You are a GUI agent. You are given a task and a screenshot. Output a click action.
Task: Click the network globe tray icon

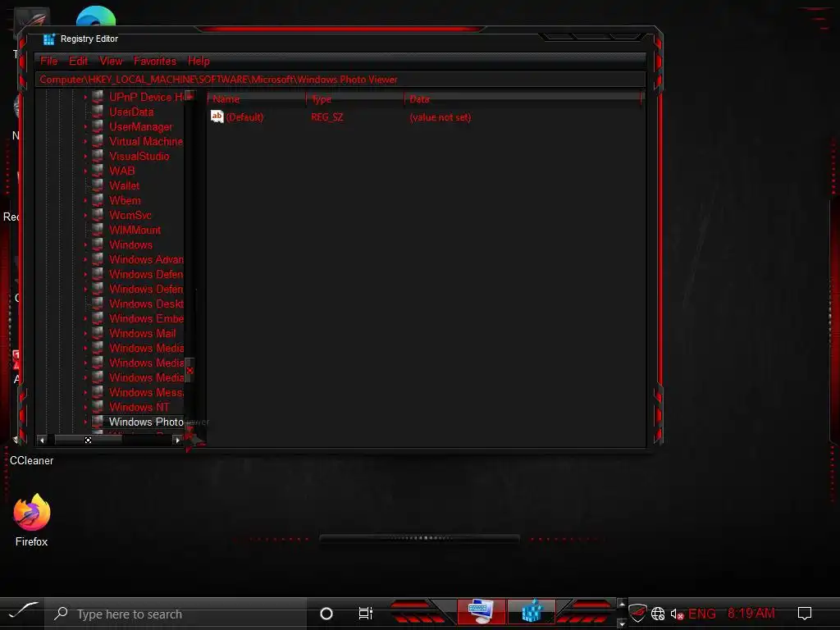(658, 614)
